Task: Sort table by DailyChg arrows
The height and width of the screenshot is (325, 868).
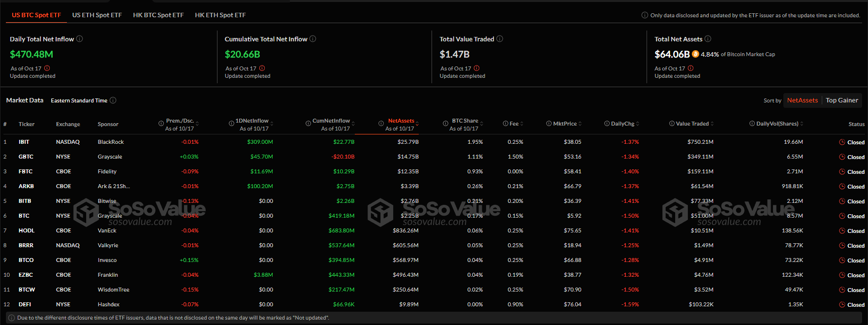Action: 638,124
